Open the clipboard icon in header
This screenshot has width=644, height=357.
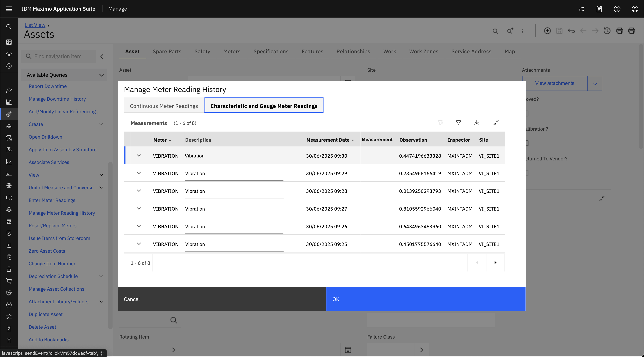point(599,9)
